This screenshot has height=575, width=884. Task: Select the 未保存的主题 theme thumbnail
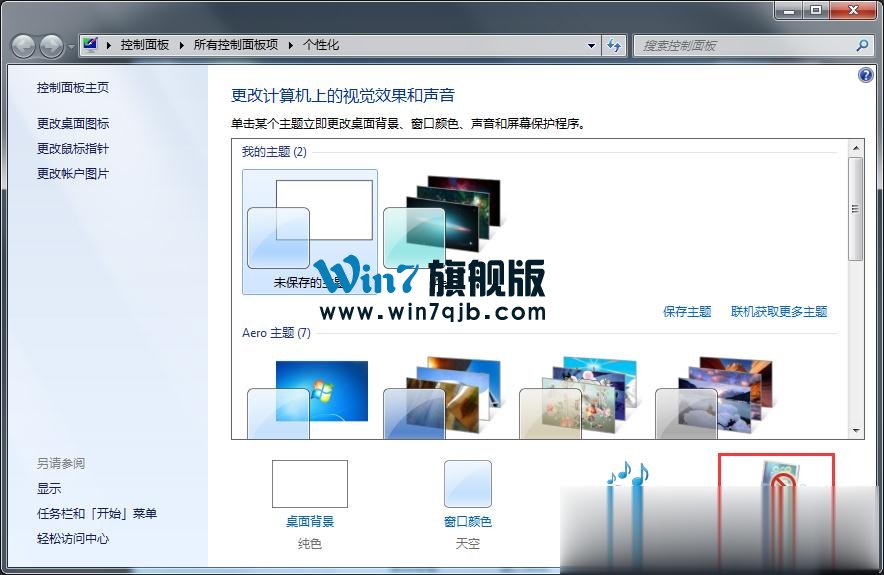pos(310,232)
